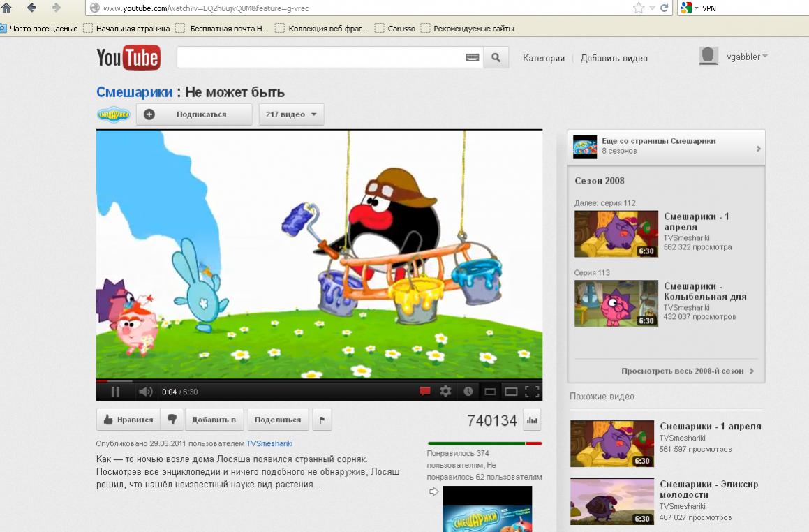This screenshot has height=532, width=809.
Task: Show video statistics with the chart icon
Action: point(532,420)
